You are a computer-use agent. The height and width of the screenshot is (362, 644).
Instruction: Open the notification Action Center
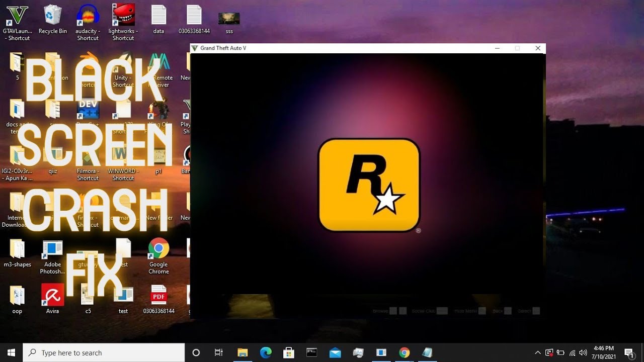coord(629,352)
